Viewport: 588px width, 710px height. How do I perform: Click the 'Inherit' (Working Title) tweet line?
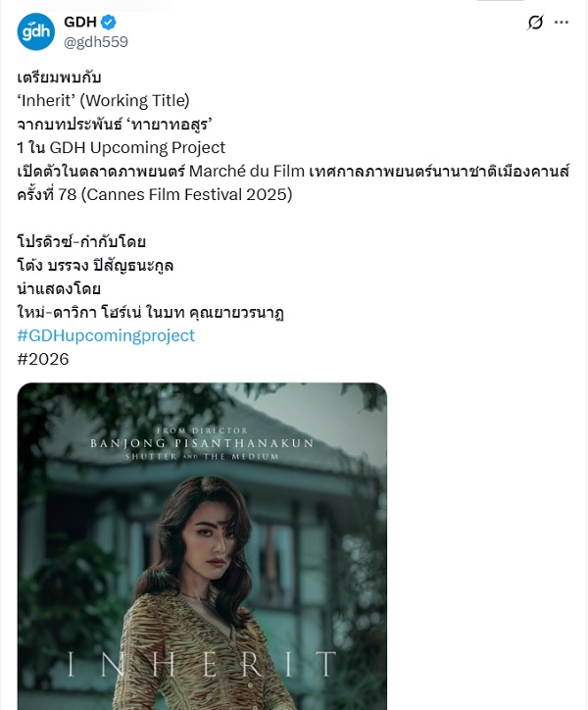pyautogui.click(x=103, y=101)
